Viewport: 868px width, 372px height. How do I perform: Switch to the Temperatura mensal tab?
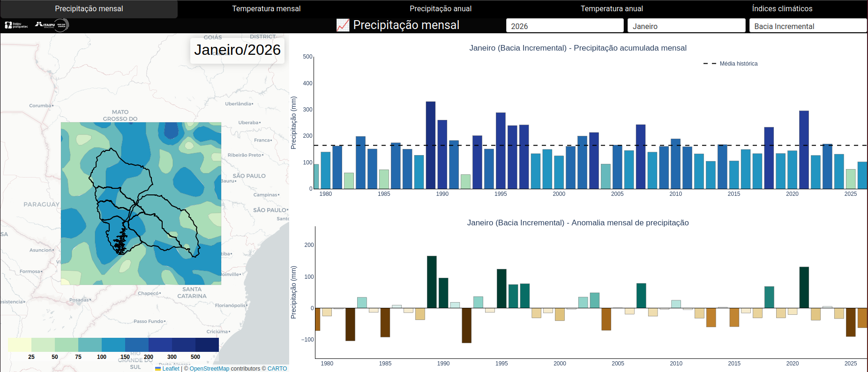point(266,9)
